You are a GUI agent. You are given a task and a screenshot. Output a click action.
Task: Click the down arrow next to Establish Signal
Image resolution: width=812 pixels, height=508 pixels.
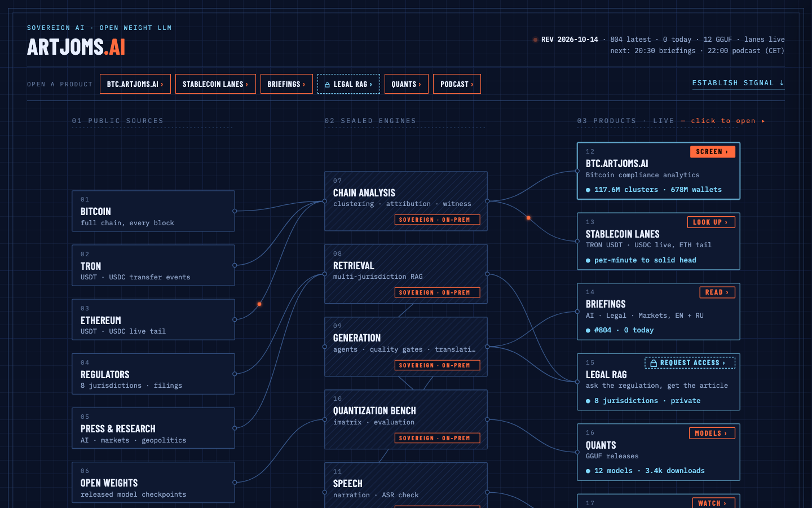pyautogui.click(x=782, y=83)
